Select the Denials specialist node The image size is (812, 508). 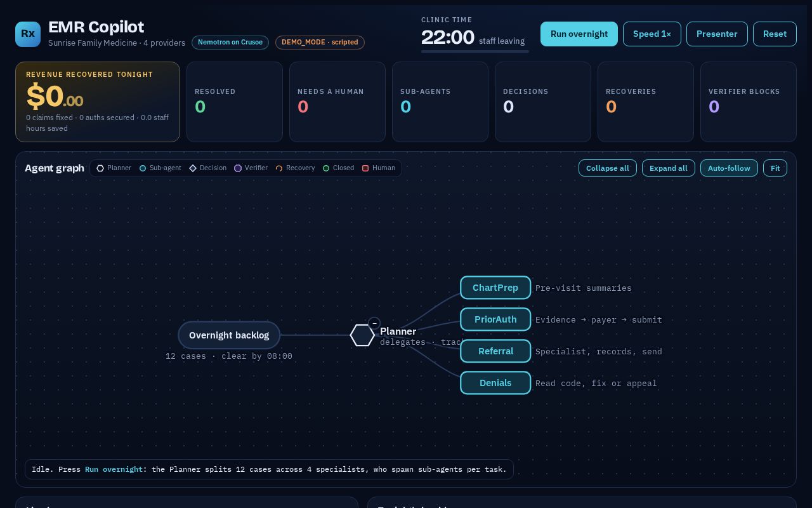(495, 383)
